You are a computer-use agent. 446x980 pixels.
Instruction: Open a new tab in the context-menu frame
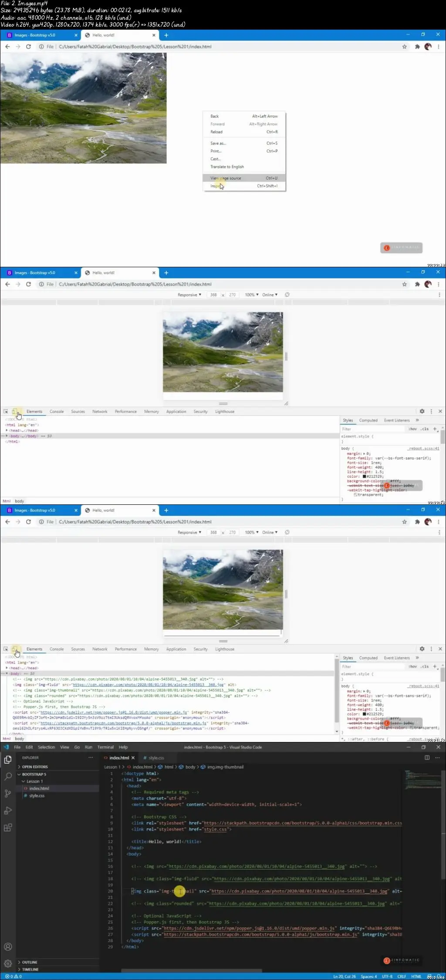pos(166,35)
